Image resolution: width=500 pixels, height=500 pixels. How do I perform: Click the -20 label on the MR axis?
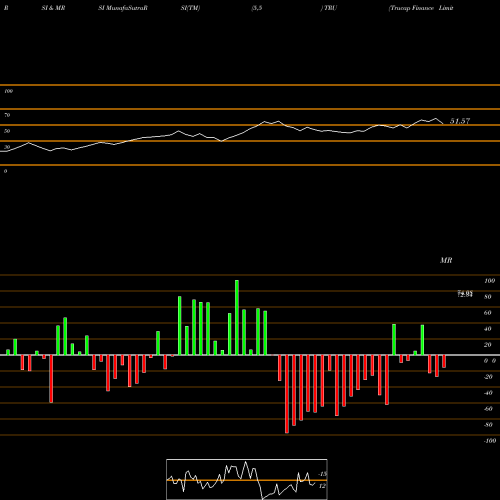point(488,377)
